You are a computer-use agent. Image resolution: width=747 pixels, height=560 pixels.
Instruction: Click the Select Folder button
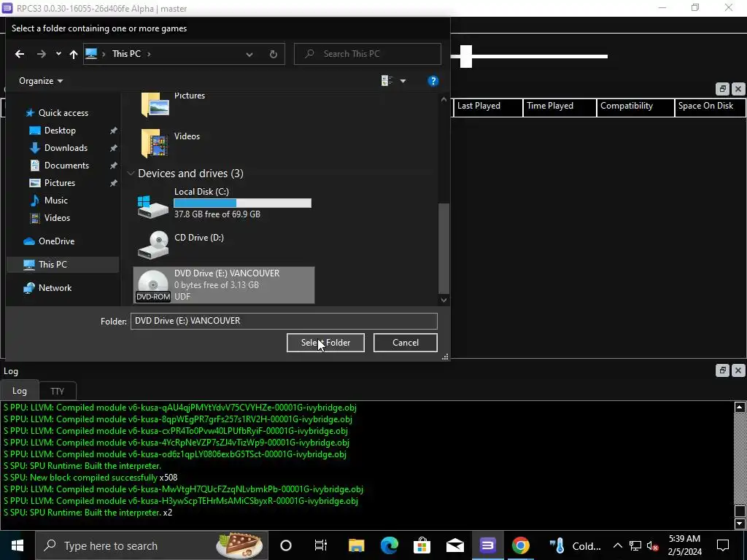(x=325, y=343)
